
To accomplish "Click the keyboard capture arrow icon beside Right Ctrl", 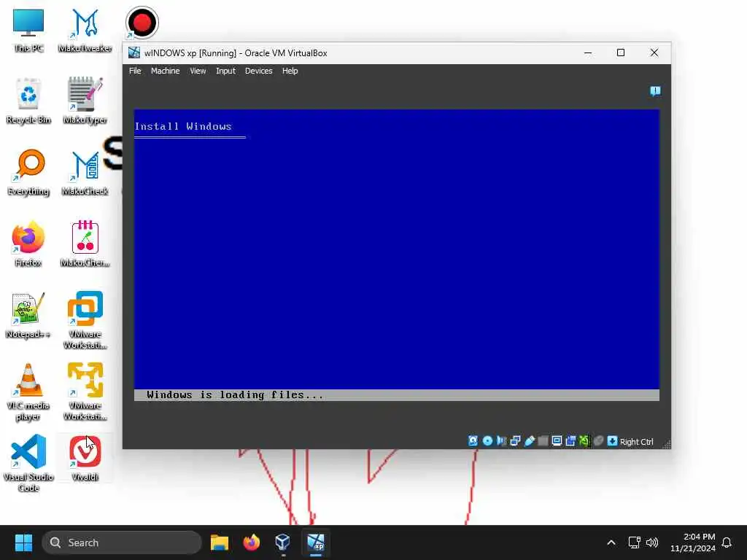I will point(612,441).
